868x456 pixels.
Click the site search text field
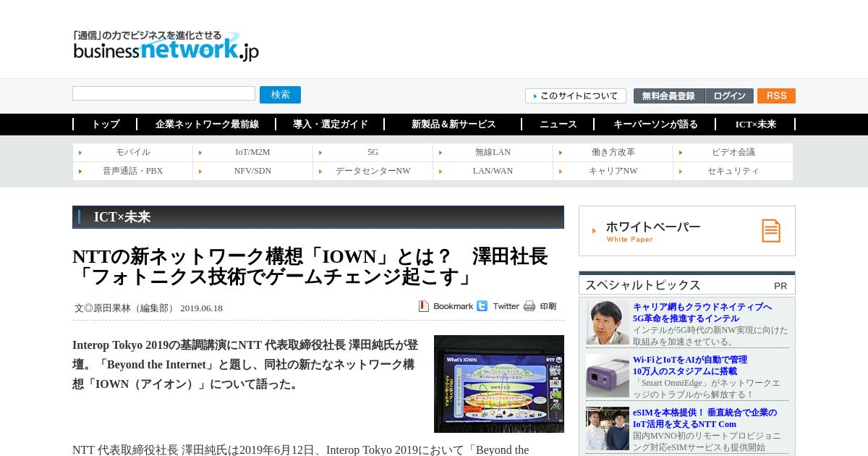[163, 93]
